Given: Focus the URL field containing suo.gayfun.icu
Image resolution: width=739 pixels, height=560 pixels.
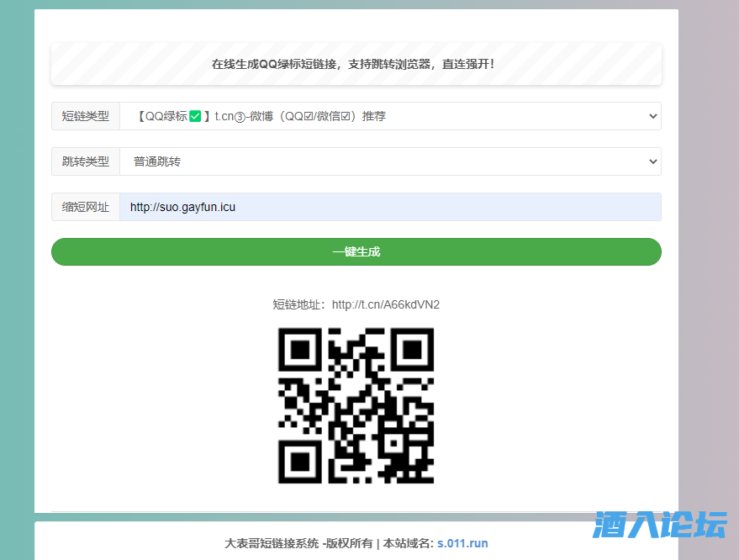Looking at the screenshot, I should coord(389,207).
